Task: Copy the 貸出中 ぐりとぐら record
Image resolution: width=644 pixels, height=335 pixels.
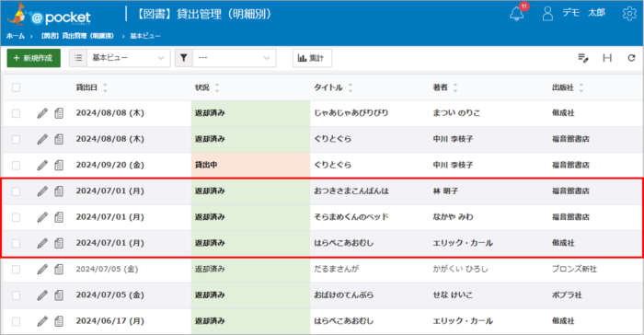Action: (59, 166)
